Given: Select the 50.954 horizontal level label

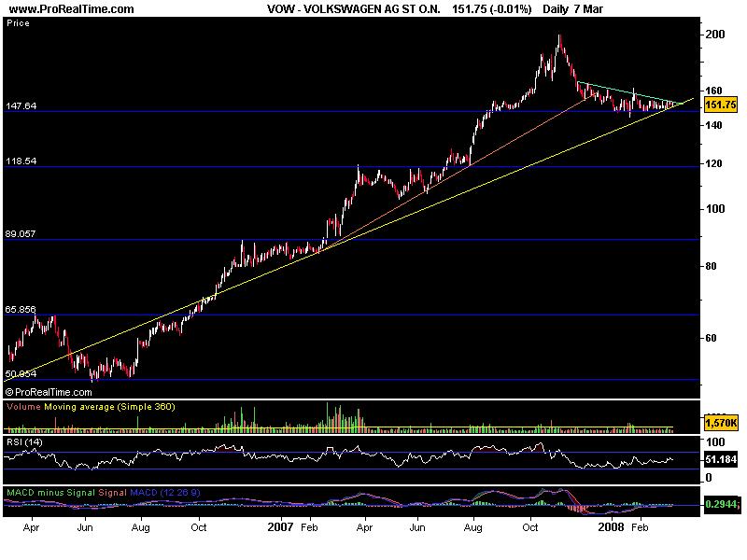Looking at the screenshot, I should click(21, 374).
